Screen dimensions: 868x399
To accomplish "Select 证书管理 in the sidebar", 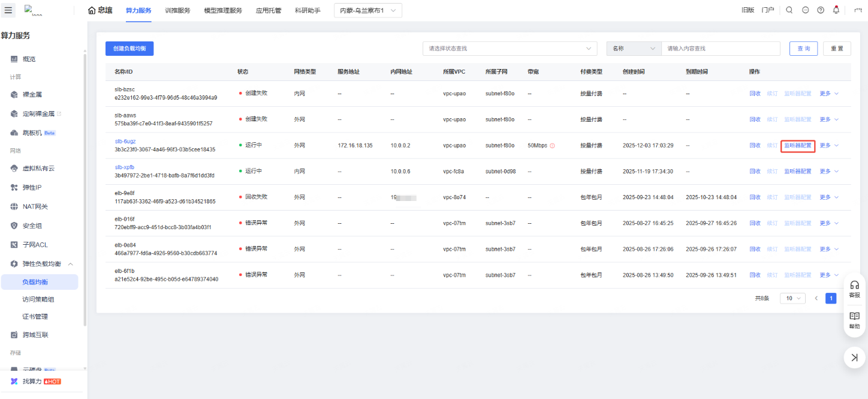I will pos(35,316).
